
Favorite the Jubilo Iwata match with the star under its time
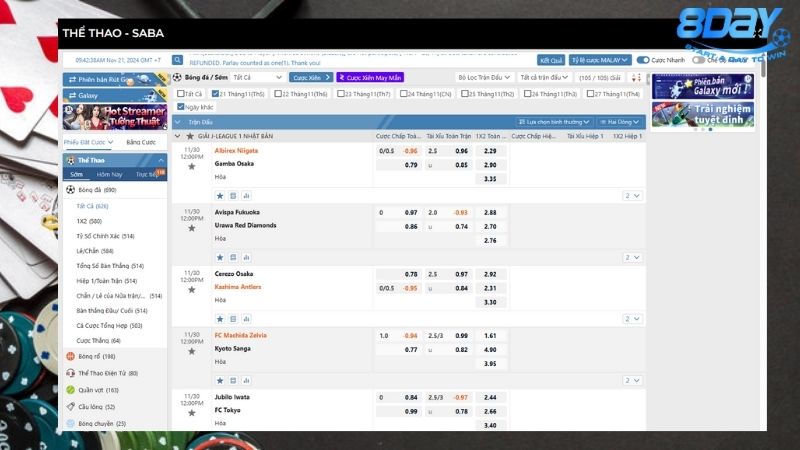coord(192,413)
